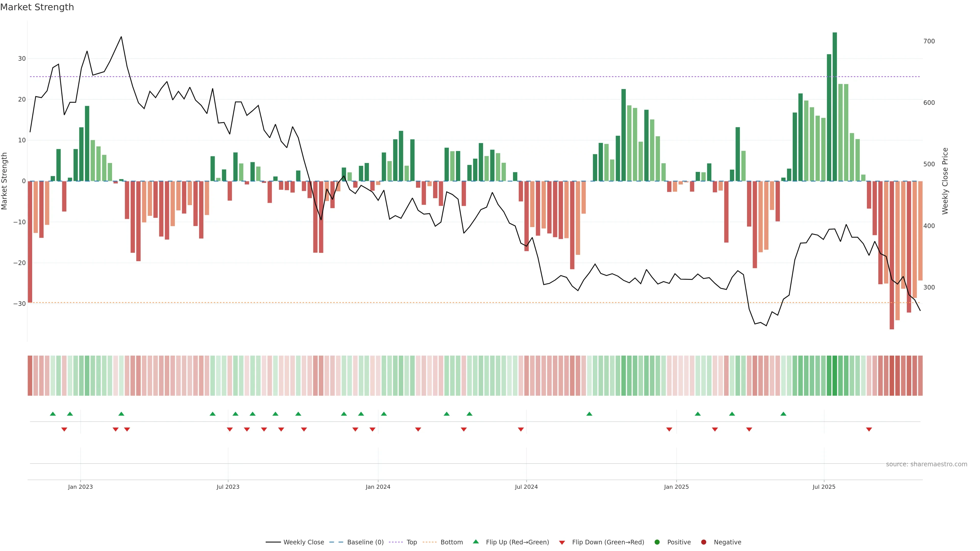
Task: Click the 700 tick on the right axis
Action: click(x=929, y=41)
